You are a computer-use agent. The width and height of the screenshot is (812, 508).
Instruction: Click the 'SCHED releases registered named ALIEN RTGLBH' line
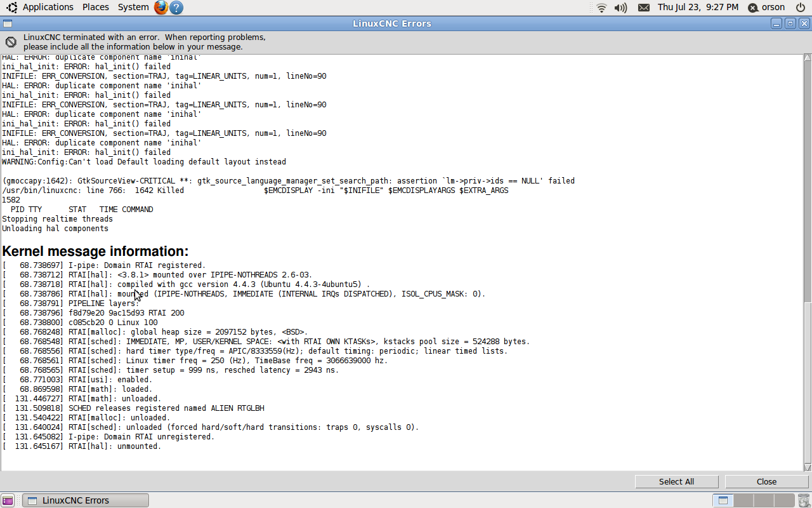(x=133, y=408)
